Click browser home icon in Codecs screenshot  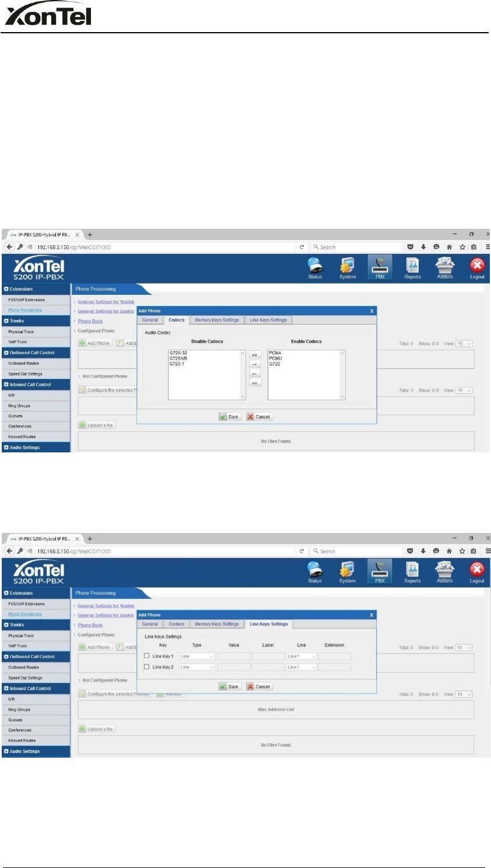pos(449,247)
